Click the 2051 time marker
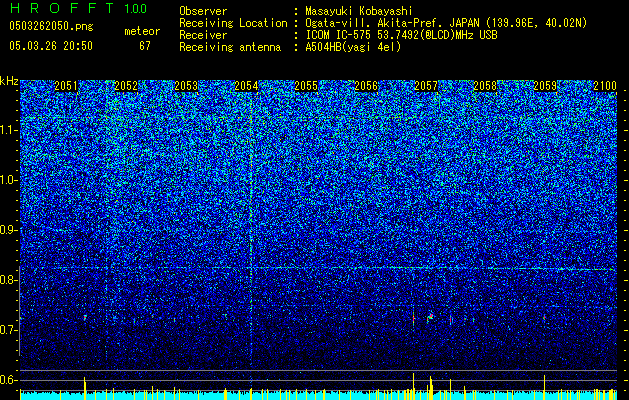This screenshot has height=400, width=629. point(66,86)
